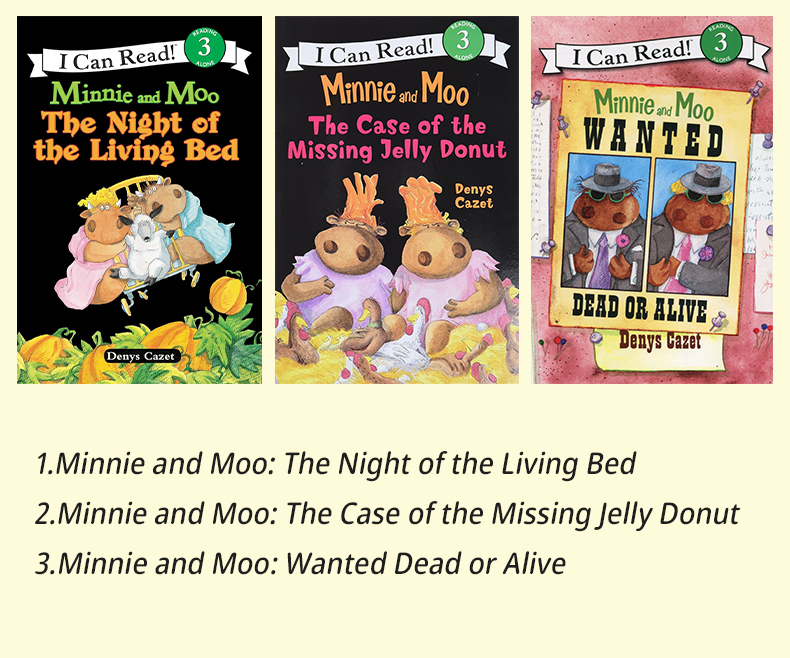Click I Can Read banner on first cover

click(x=140, y=55)
